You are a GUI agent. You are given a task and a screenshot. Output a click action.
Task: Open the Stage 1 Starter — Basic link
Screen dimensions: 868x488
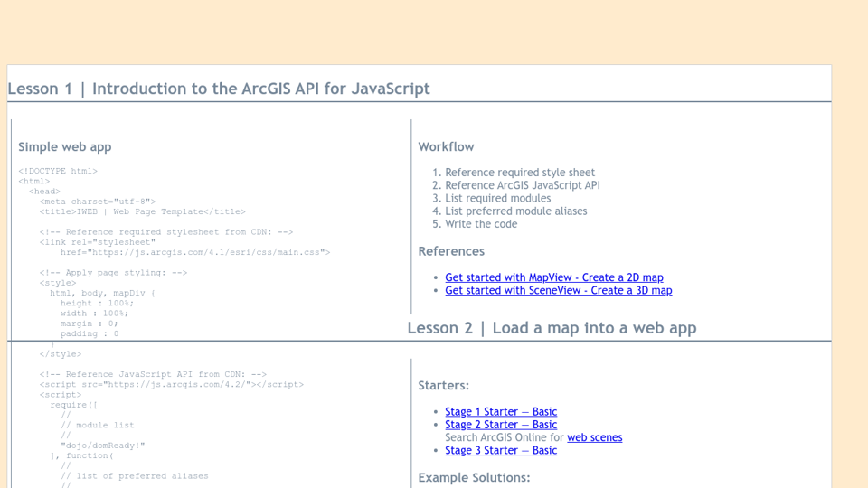[501, 411]
